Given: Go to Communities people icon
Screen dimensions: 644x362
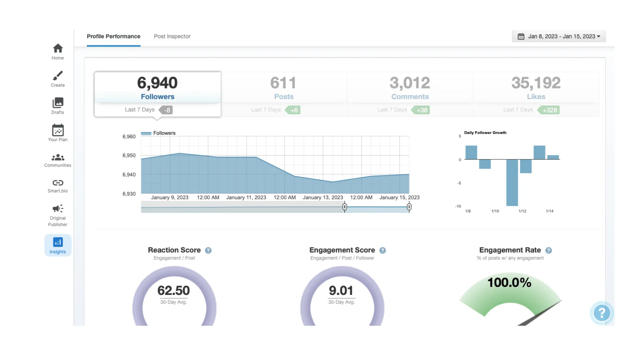Looking at the screenshot, I should pyautogui.click(x=58, y=157).
